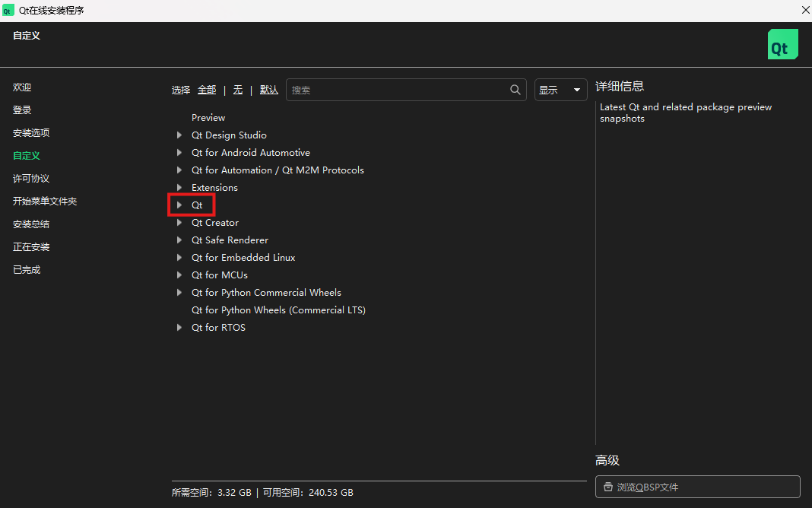
Task: Expand the Qt for RTOS node
Action: pyautogui.click(x=179, y=327)
